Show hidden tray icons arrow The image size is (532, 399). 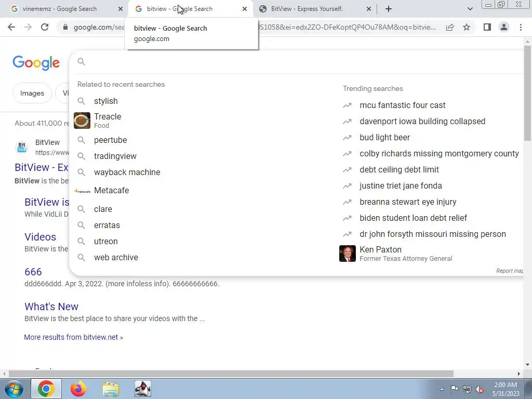(x=442, y=389)
